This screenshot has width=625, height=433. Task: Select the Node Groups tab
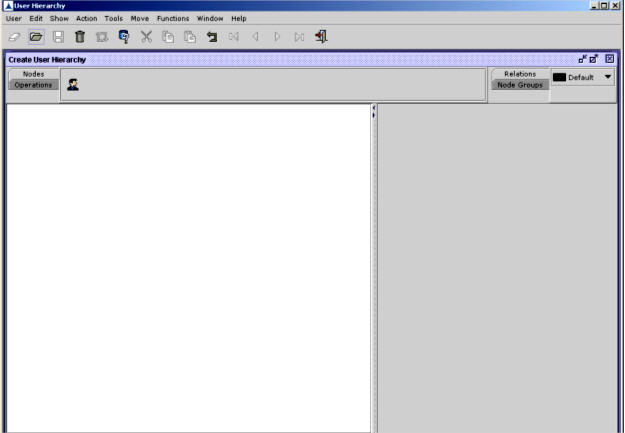click(x=520, y=85)
